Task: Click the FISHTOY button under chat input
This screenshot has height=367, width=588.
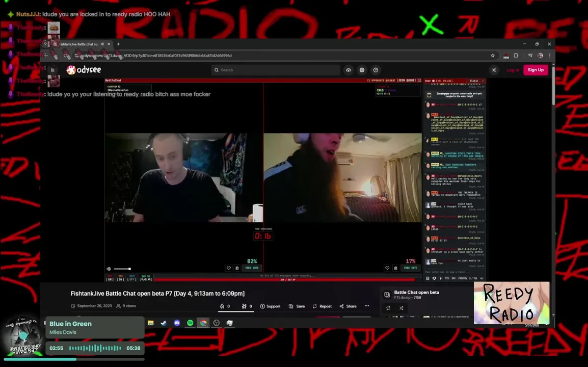Action: [x=463, y=278]
